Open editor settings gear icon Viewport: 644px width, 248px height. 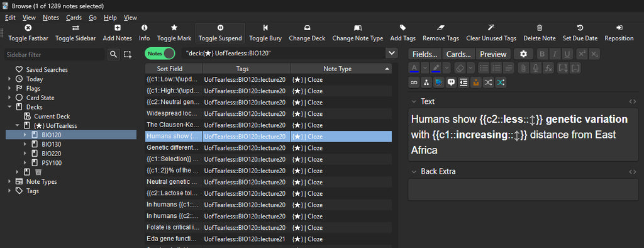coord(523,54)
